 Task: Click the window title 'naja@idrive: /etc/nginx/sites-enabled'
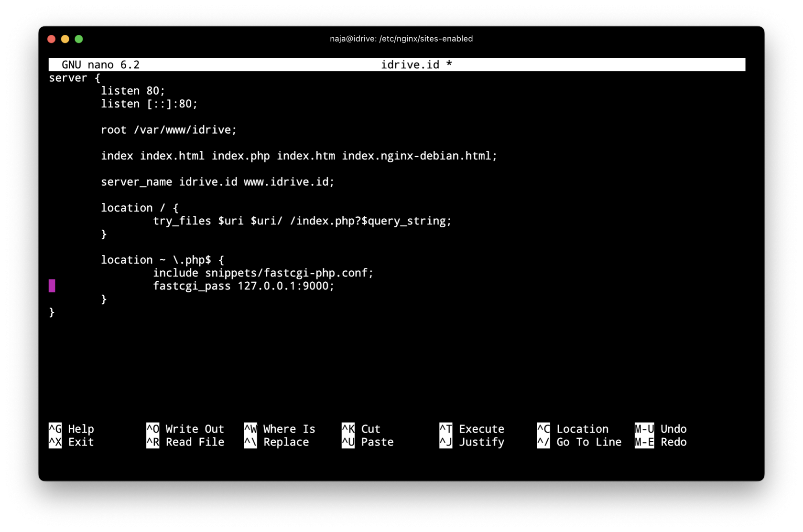click(x=401, y=39)
